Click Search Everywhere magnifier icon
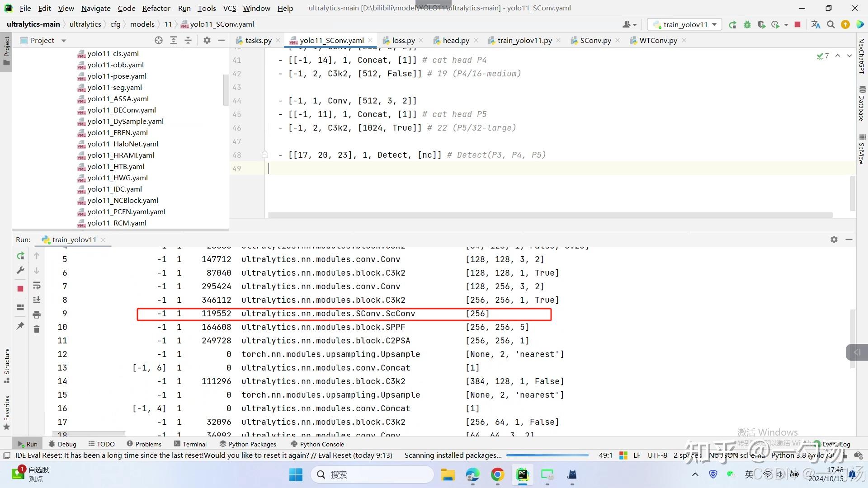 click(x=830, y=24)
